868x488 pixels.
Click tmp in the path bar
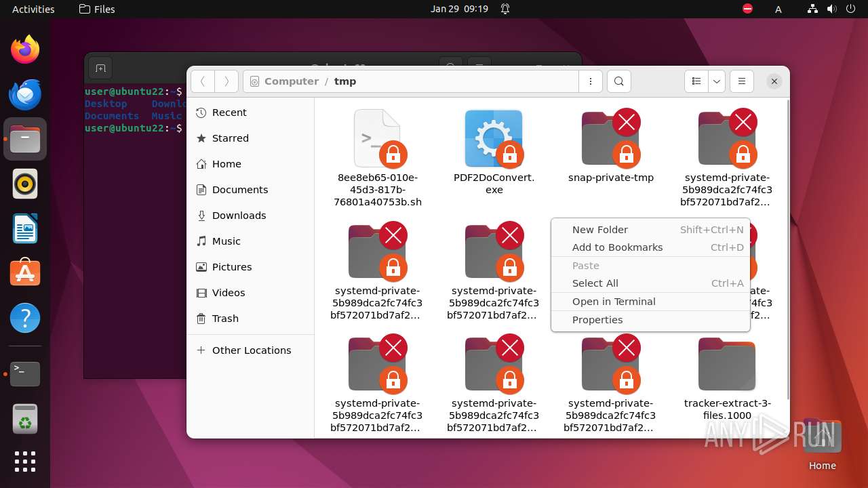345,81
